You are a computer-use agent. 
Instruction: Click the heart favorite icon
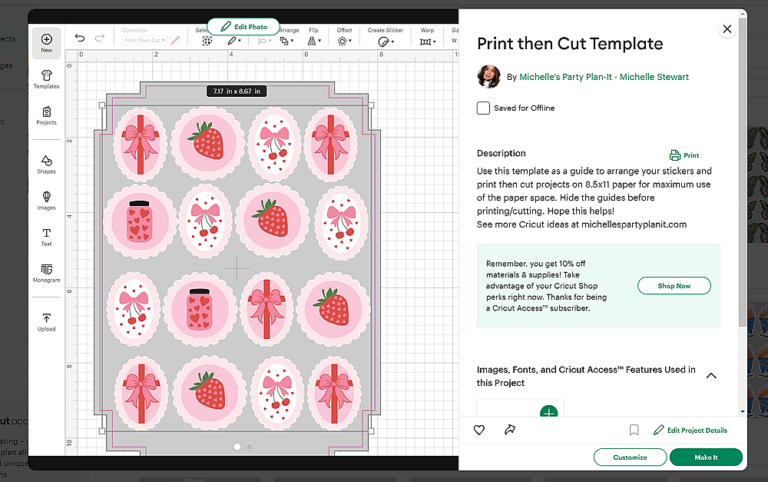[x=479, y=430]
